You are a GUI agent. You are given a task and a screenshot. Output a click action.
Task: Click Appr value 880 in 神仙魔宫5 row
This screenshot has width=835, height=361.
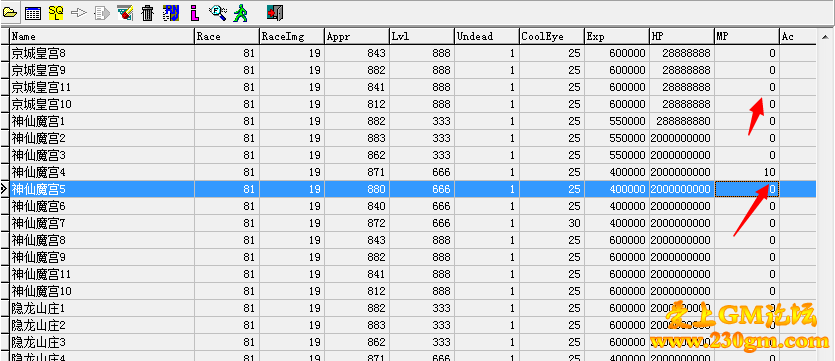pyautogui.click(x=357, y=189)
